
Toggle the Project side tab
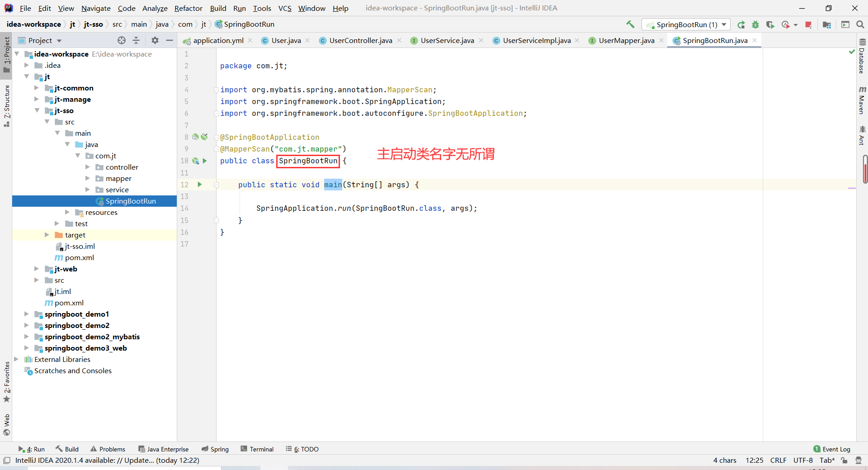coord(6,55)
